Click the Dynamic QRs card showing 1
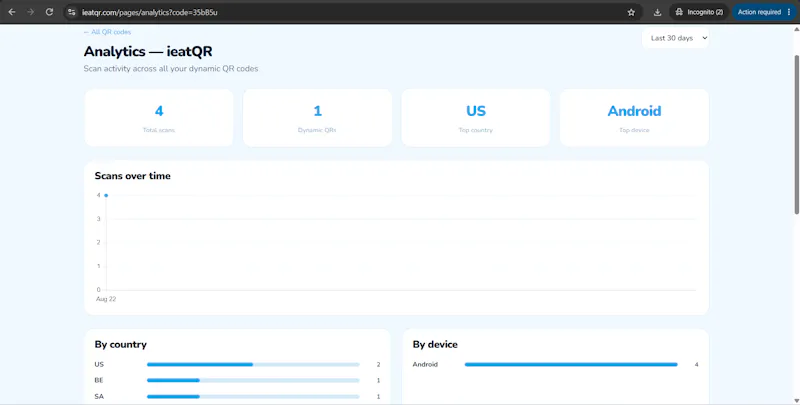800x405 pixels. tap(317, 118)
